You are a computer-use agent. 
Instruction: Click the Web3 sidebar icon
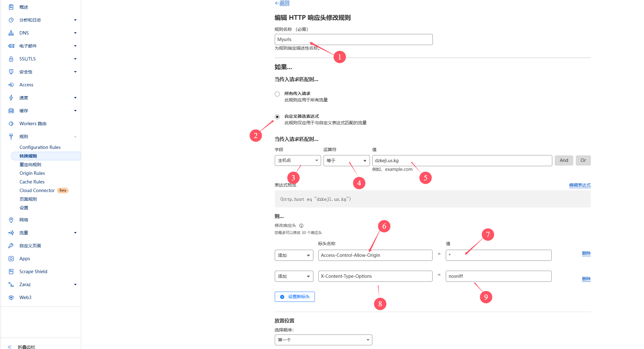click(x=11, y=297)
